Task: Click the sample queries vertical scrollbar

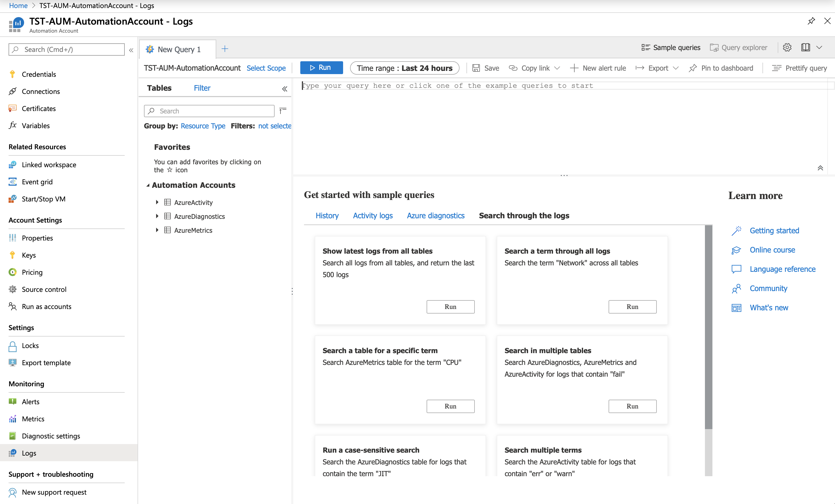Action: pos(709,327)
